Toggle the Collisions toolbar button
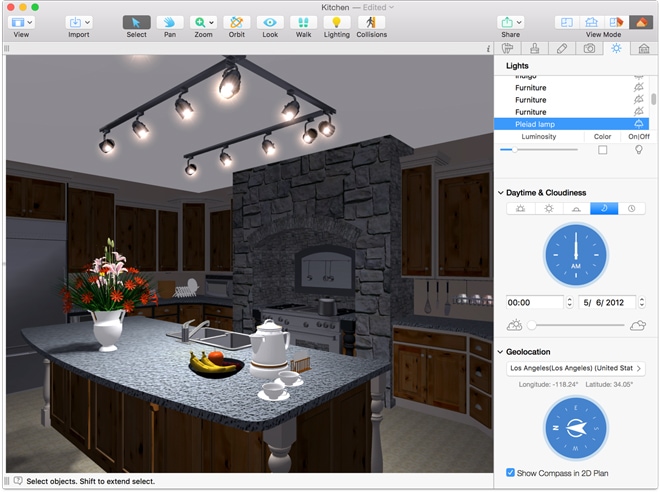The image size is (660, 492). tap(371, 22)
